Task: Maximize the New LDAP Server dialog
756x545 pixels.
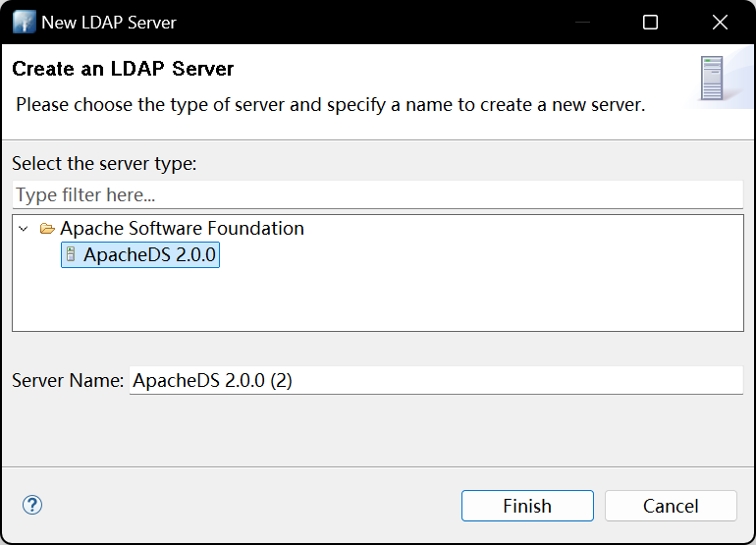Action: [650, 22]
